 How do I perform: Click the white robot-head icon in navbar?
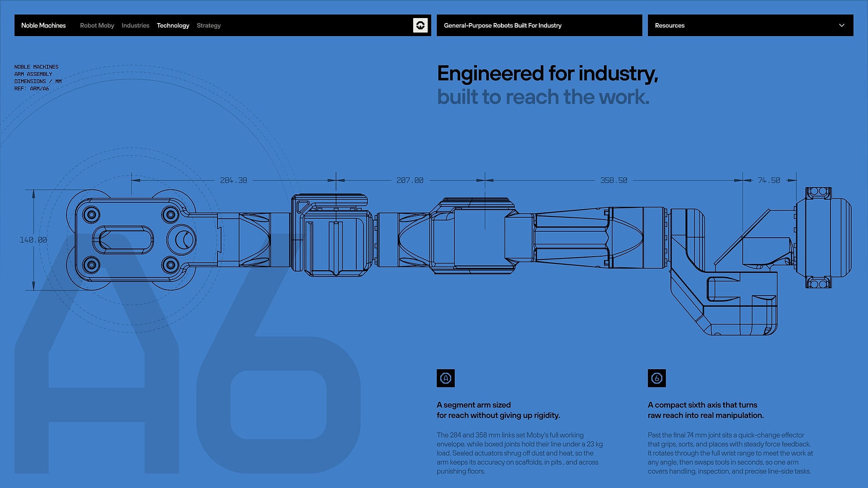click(x=420, y=25)
